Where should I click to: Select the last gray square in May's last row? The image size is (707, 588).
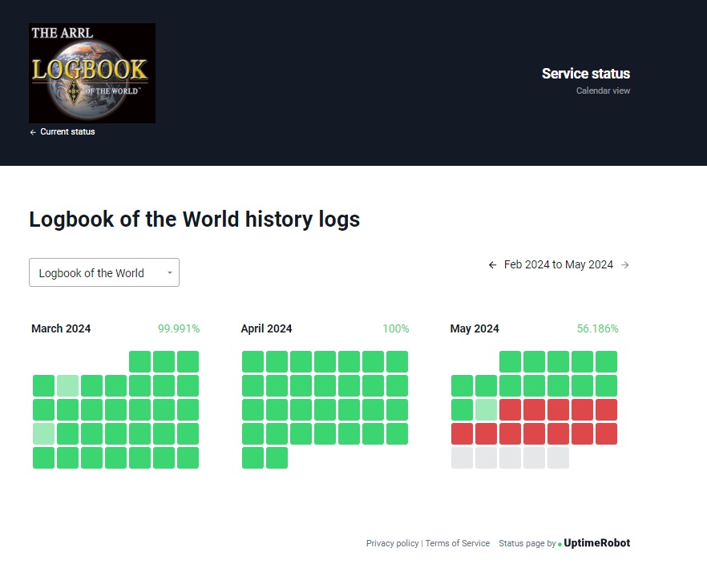coord(558,457)
